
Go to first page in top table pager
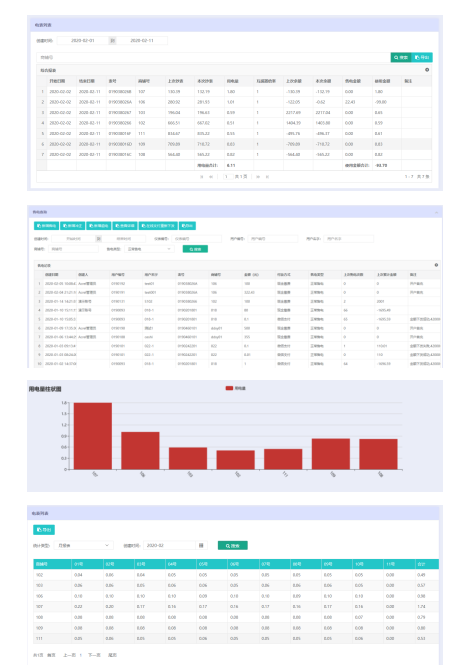(201, 177)
